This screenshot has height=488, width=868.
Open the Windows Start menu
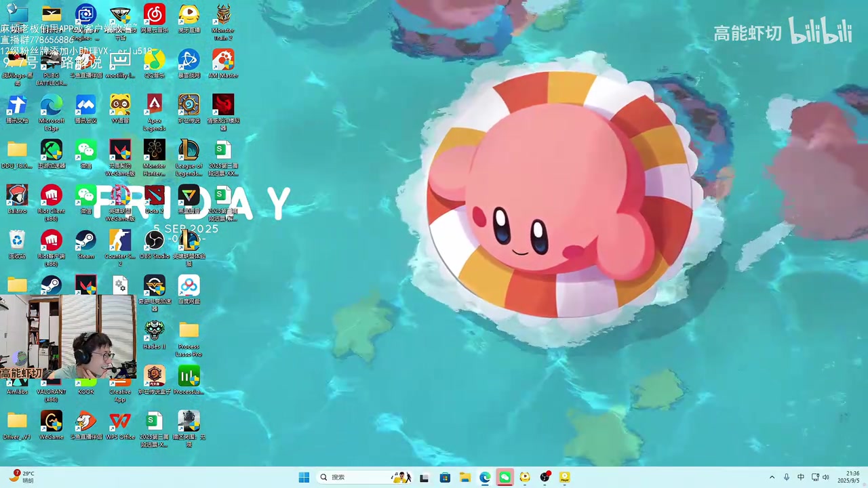tap(304, 477)
